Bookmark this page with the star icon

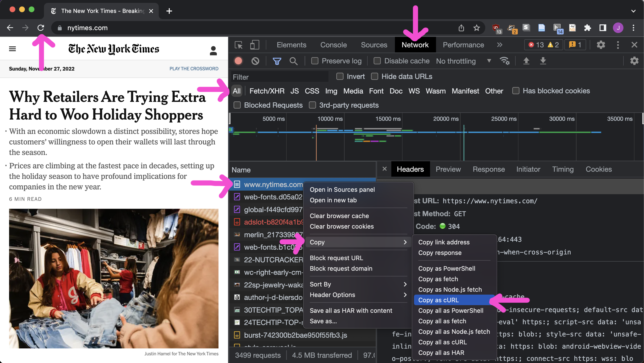477,28
